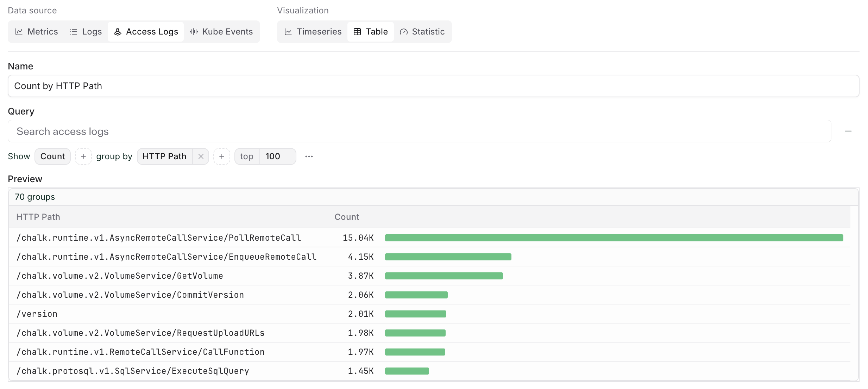Select the Access Logs data source
This screenshot has width=868, height=389.
[x=146, y=32]
